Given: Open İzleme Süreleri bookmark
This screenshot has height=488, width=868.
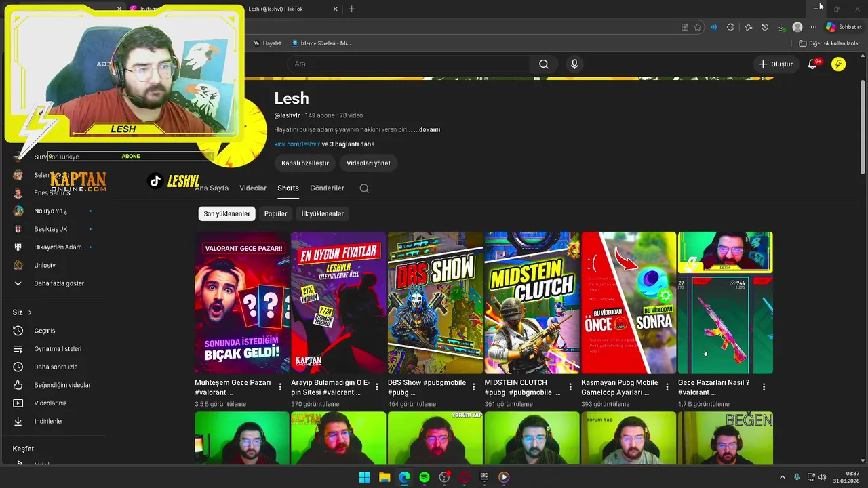Looking at the screenshot, I should coord(321,43).
